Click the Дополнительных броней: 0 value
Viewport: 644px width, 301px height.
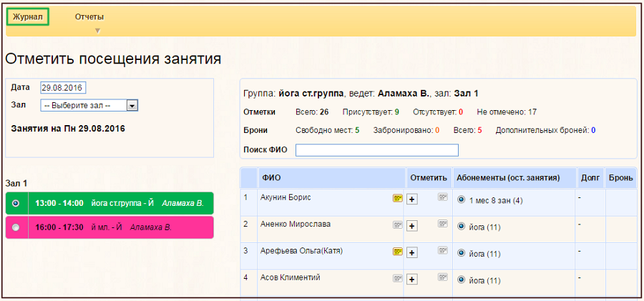click(x=545, y=131)
